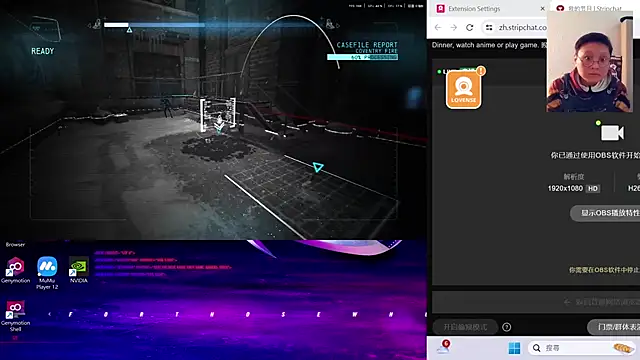Click the white camera broadcast icon
Image resolution: width=640 pixels, height=360 pixels.
[612, 133]
